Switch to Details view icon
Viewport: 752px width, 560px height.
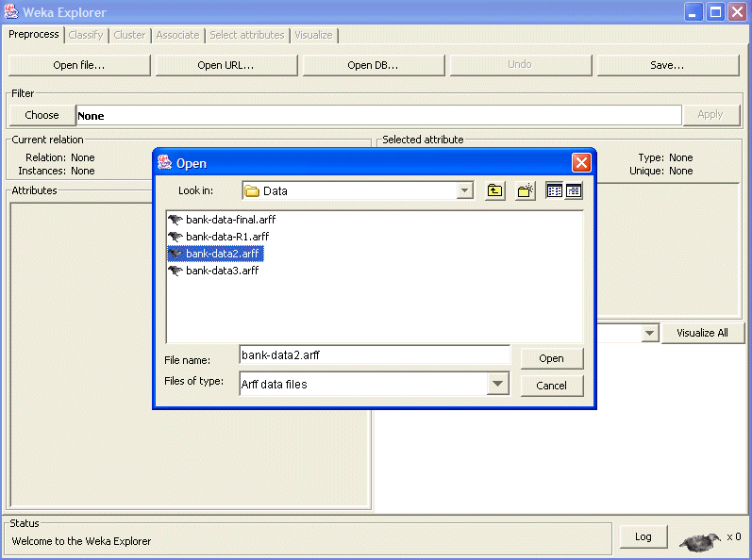tap(574, 190)
